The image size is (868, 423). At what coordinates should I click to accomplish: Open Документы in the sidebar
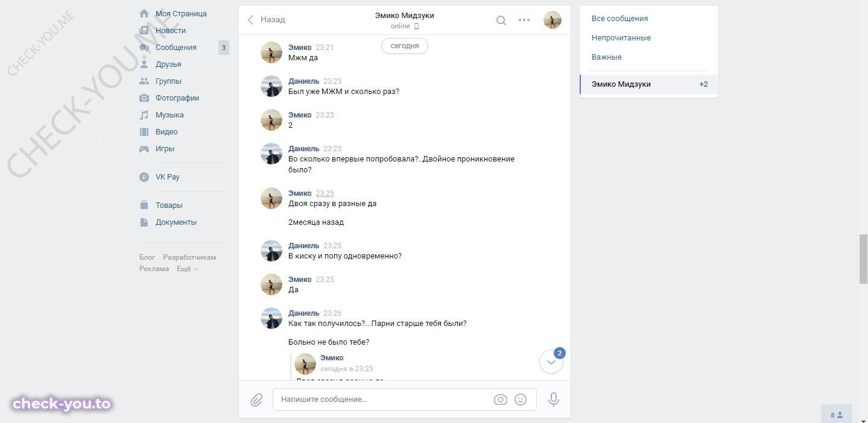click(x=176, y=222)
